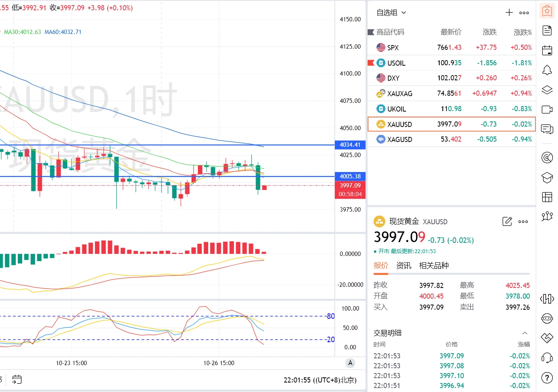
Task: Open the economic calendar icon
Action: pos(547,50)
